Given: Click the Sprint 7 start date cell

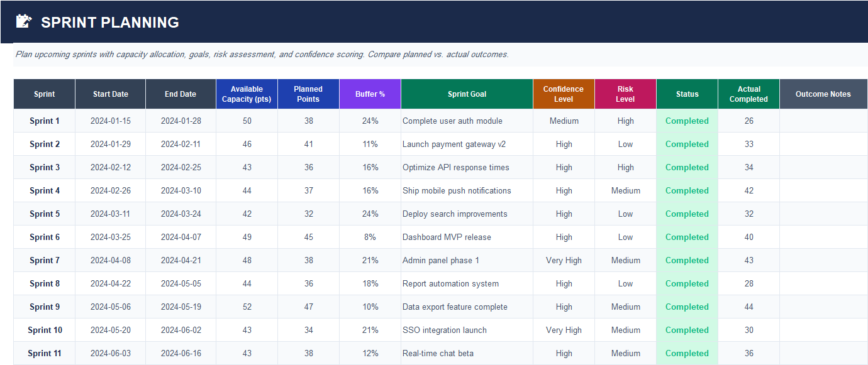Looking at the screenshot, I should [110, 261].
